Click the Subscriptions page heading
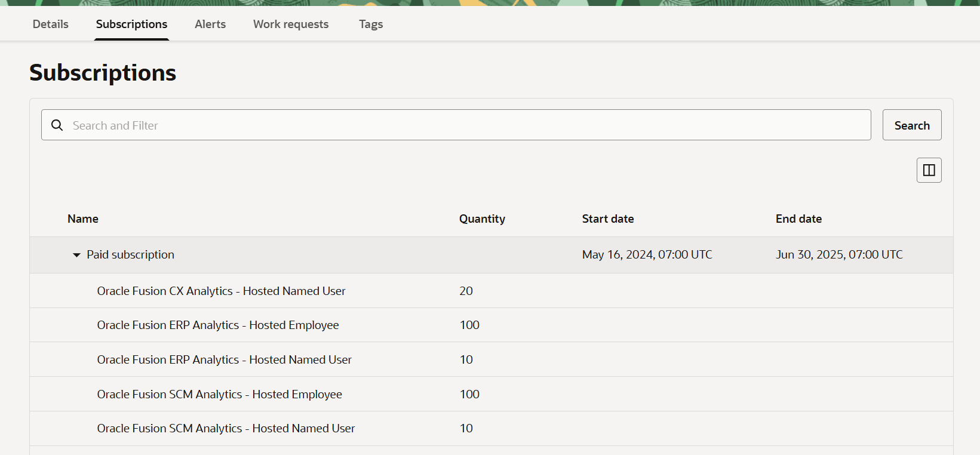This screenshot has height=455, width=980. pyautogui.click(x=103, y=73)
